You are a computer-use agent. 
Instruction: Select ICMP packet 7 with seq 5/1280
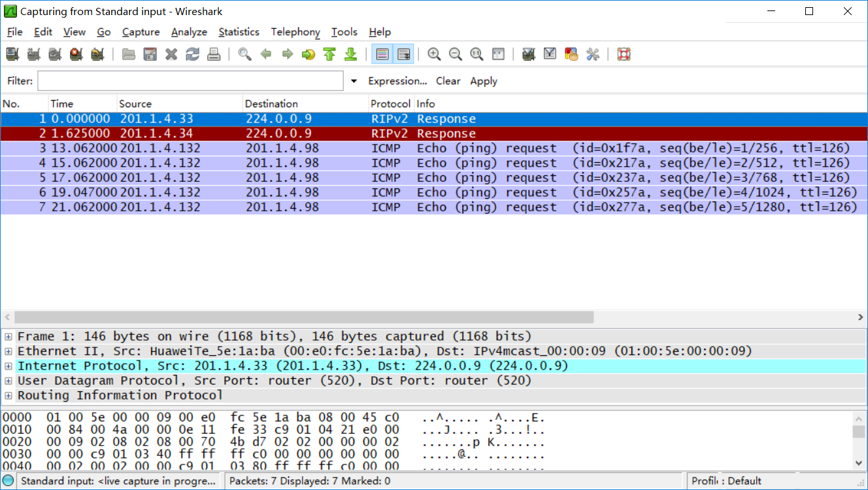pyautogui.click(x=434, y=207)
